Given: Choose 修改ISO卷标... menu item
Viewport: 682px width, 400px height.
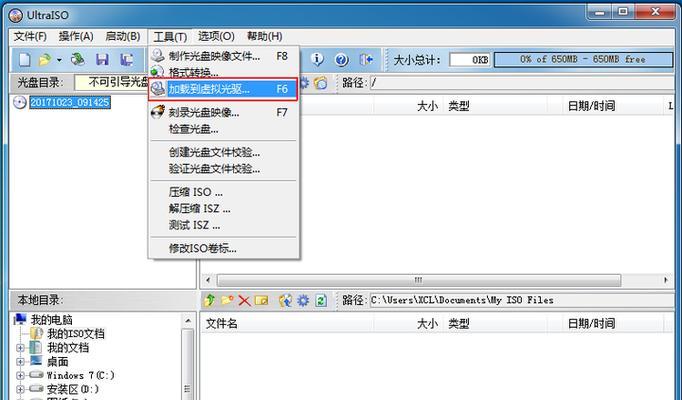Looking at the screenshot, I should [224, 249].
